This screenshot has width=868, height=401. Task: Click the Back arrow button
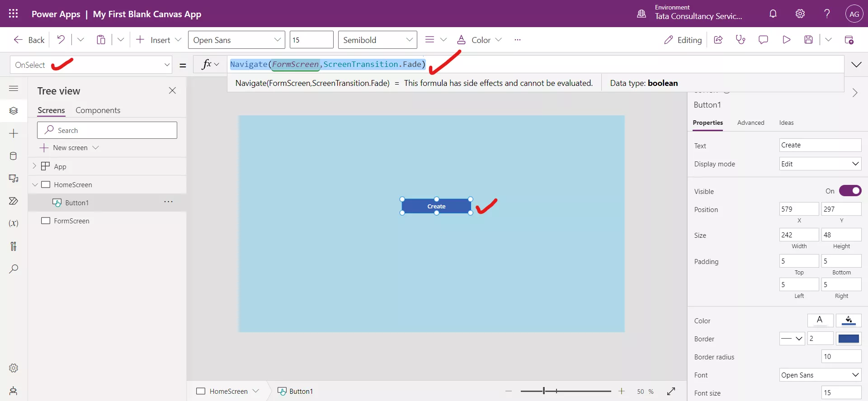coord(29,40)
